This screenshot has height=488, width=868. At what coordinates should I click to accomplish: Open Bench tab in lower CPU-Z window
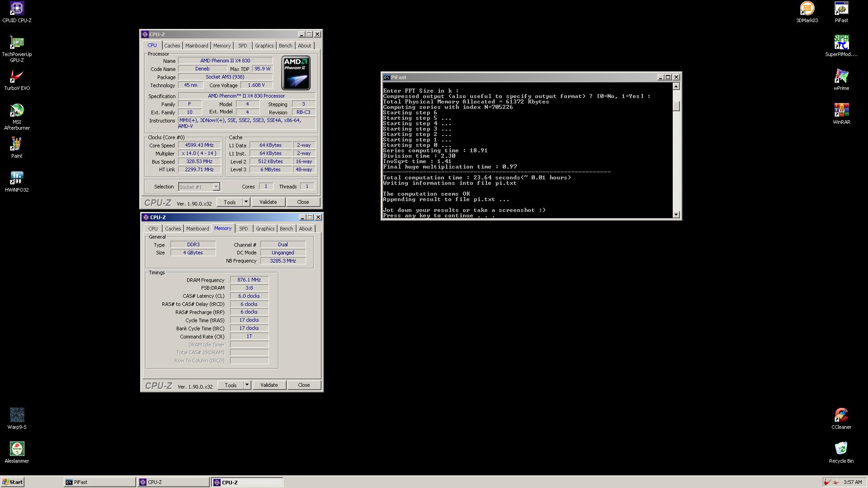pos(286,229)
